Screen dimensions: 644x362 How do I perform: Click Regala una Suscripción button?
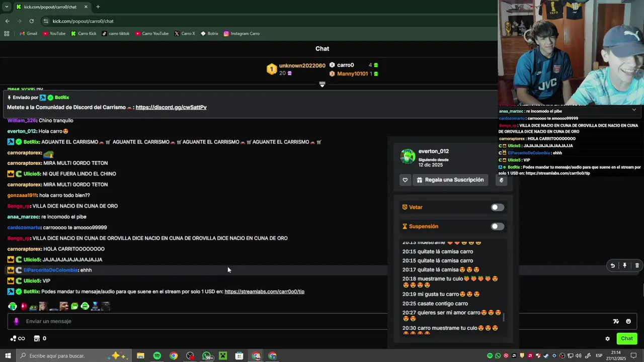450,180
